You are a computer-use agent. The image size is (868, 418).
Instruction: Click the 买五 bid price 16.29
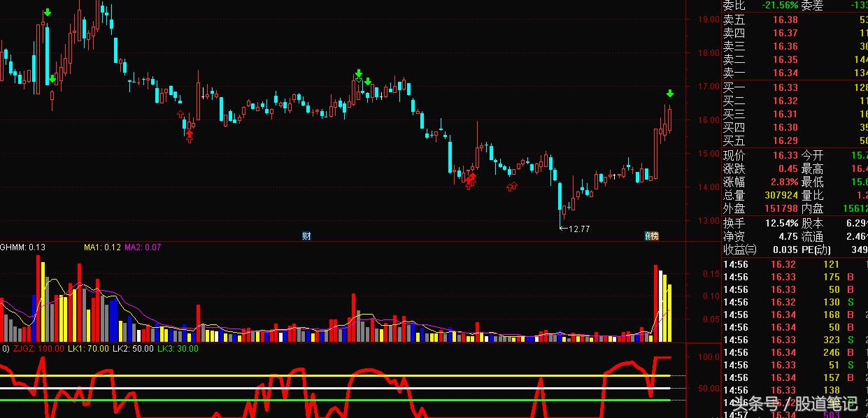[785, 140]
